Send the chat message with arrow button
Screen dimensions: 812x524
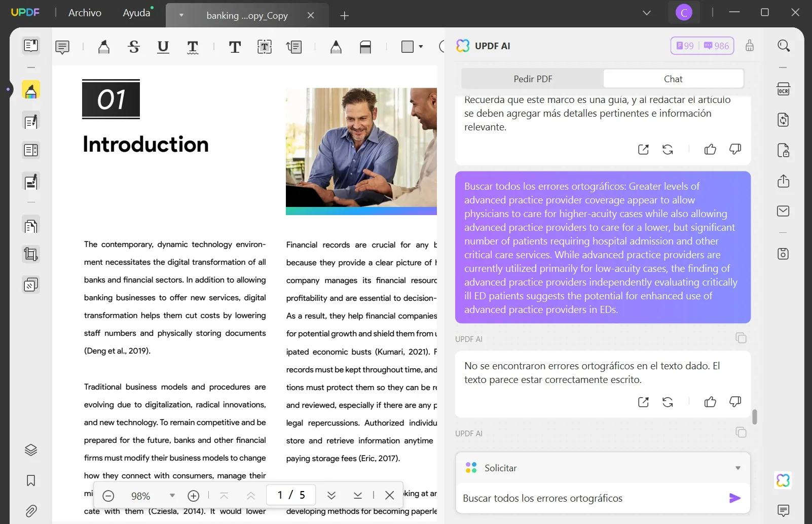click(735, 498)
